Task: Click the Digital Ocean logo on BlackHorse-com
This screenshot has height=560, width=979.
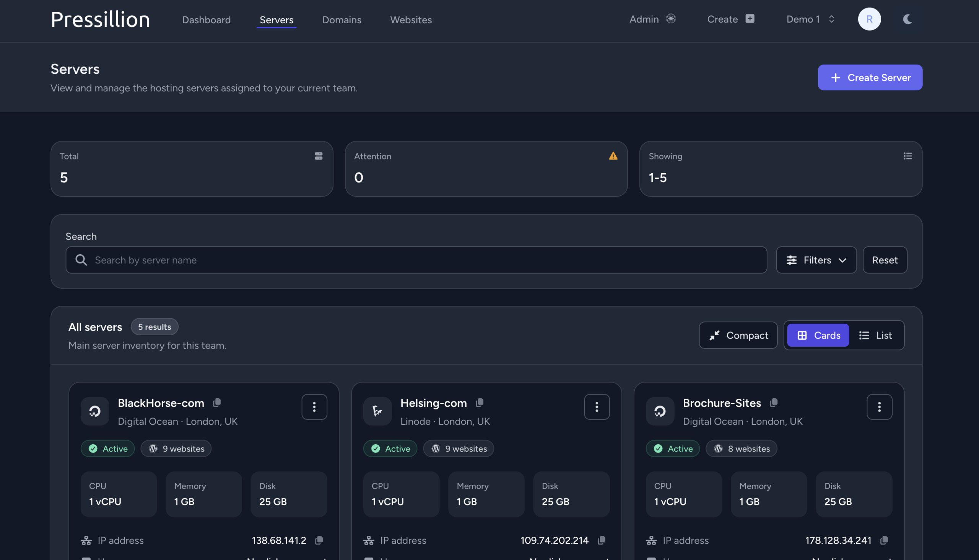Action: [94, 411]
